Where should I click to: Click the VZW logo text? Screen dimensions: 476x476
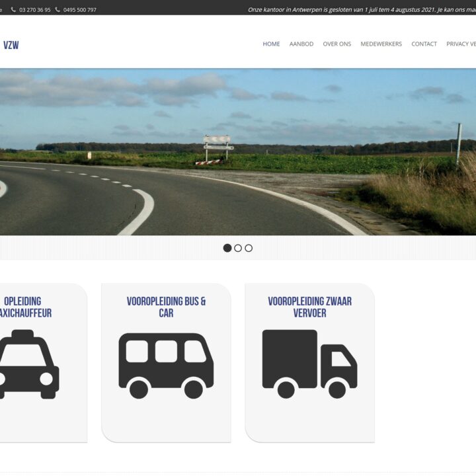pos(11,45)
